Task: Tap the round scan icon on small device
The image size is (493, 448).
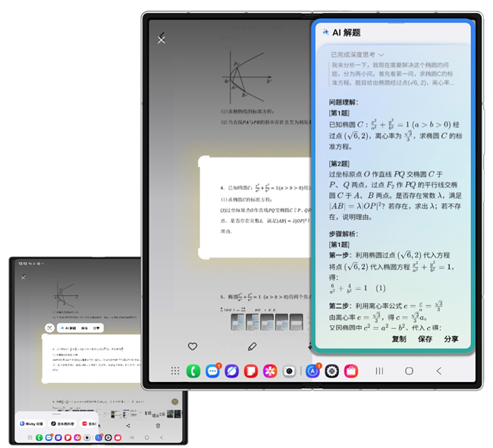Action: coord(49,328)
